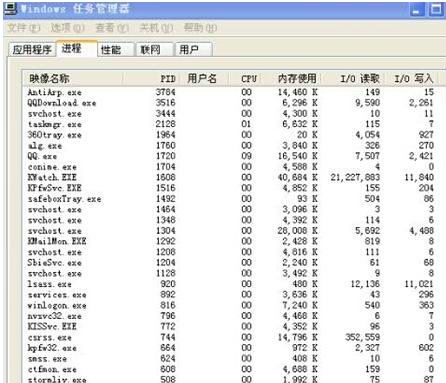Select the winlogon.exe process
Screen dimensions: 446x383
(231, 305)
